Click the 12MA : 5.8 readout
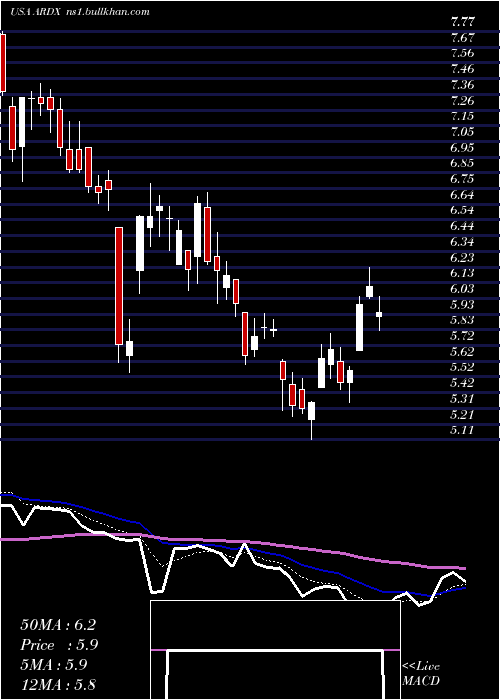 (x=58, y=685)
